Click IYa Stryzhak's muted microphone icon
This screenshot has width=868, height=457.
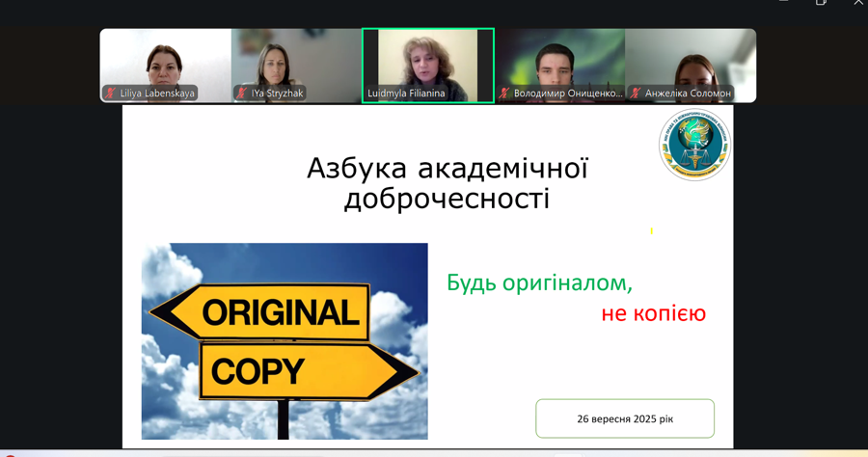click(x=242, y=94)
